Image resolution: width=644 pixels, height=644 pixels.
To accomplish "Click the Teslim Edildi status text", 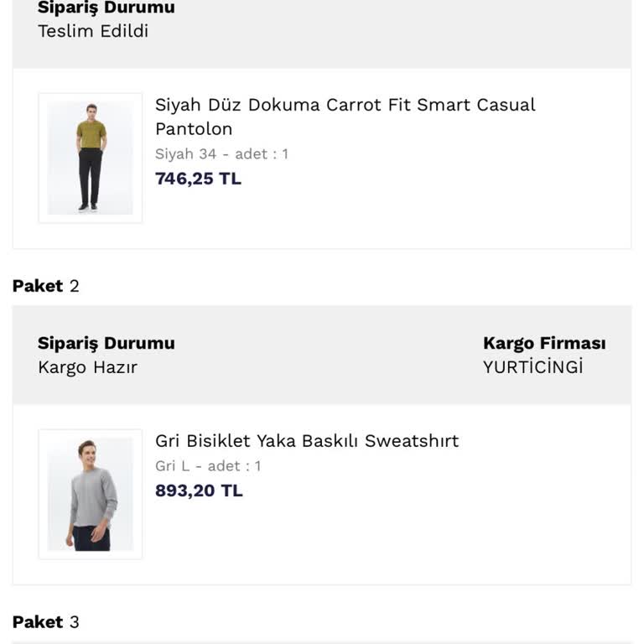I will (93, 31).
